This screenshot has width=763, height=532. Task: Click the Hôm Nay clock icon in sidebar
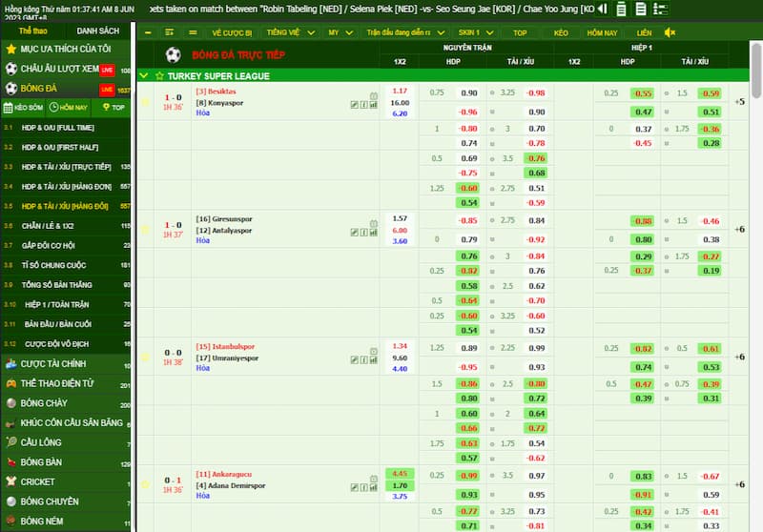click(54, 108)
